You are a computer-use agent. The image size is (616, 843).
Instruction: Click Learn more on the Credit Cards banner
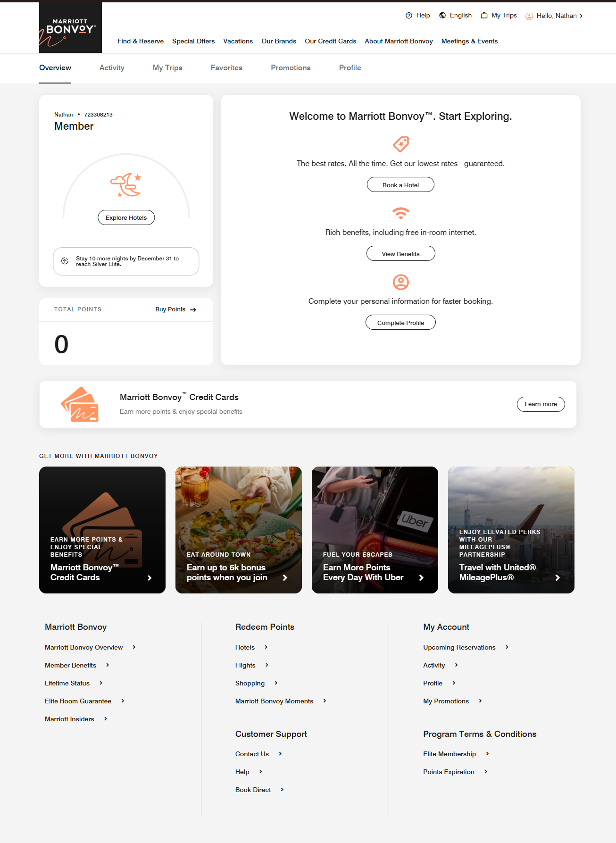point(541,404)
